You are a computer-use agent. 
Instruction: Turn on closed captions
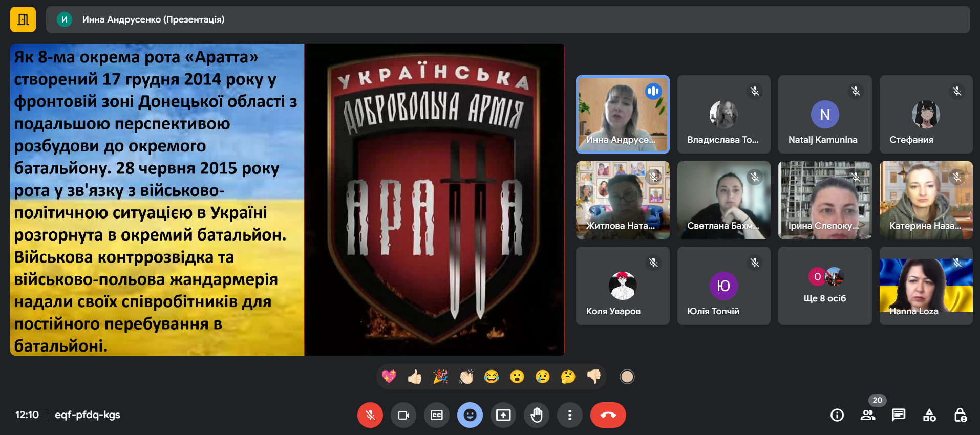436,415
